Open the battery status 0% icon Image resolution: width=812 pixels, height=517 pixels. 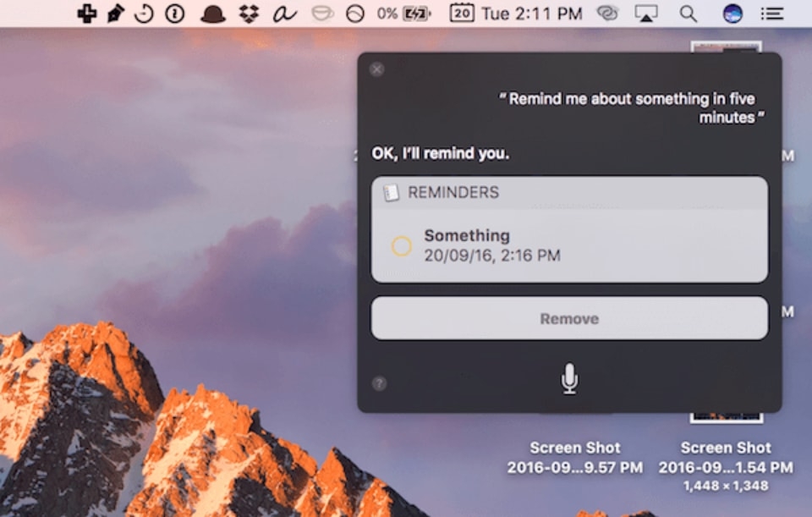coord(404,14)
